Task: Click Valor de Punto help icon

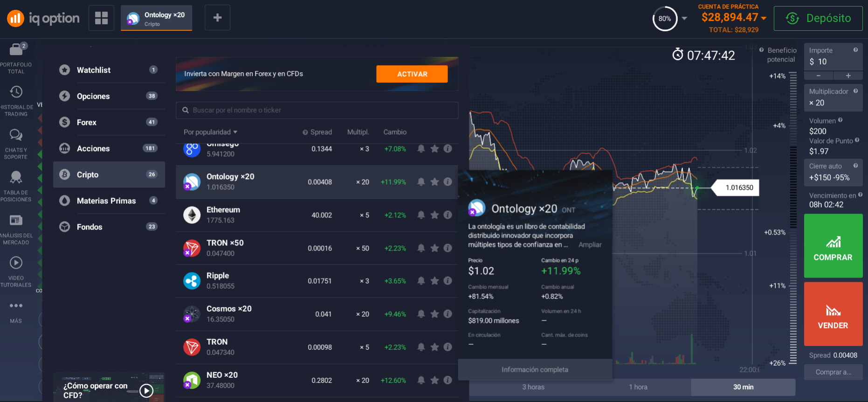Action: (857, 140)
